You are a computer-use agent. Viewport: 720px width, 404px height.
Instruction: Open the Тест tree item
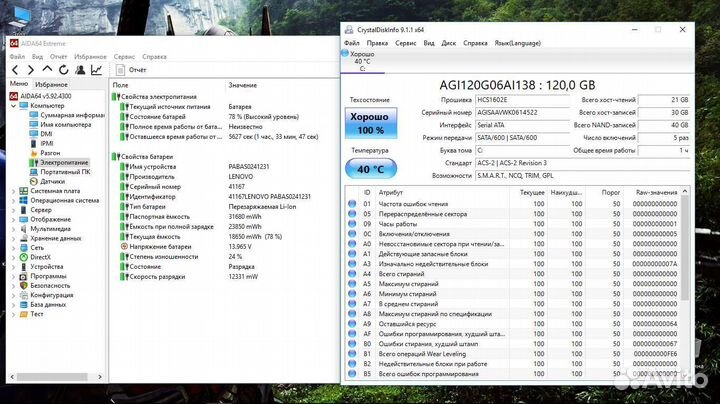[x=32, y=314]
